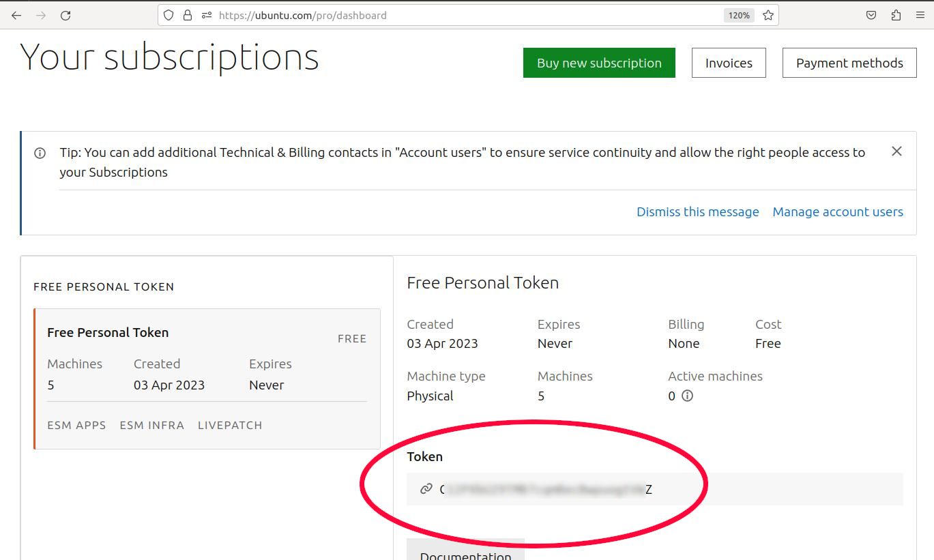Close the tip notification with X
934x560 pixels.
896,151
